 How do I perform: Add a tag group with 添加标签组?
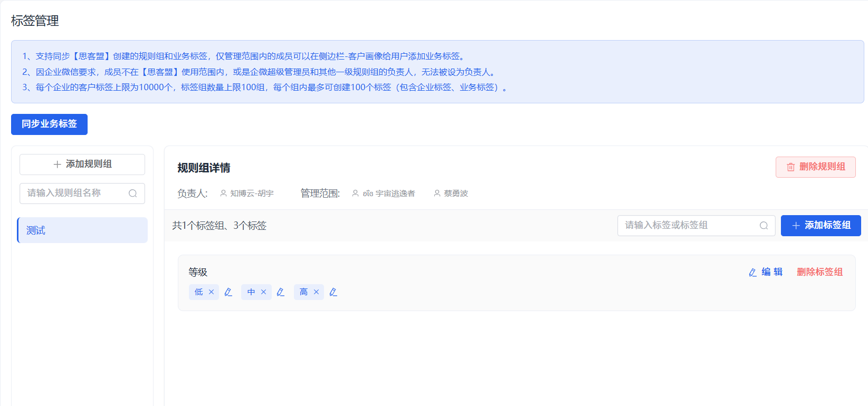click(x=821, y=226)
